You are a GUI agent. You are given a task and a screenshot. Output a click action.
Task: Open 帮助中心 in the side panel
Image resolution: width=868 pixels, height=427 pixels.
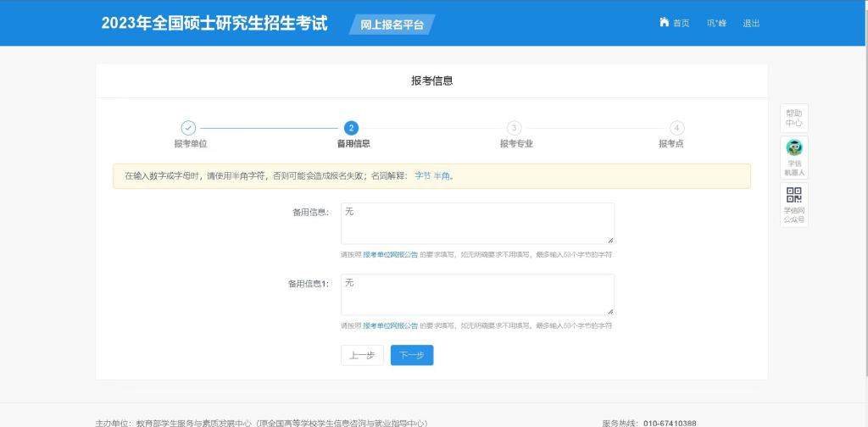point(794,118)
